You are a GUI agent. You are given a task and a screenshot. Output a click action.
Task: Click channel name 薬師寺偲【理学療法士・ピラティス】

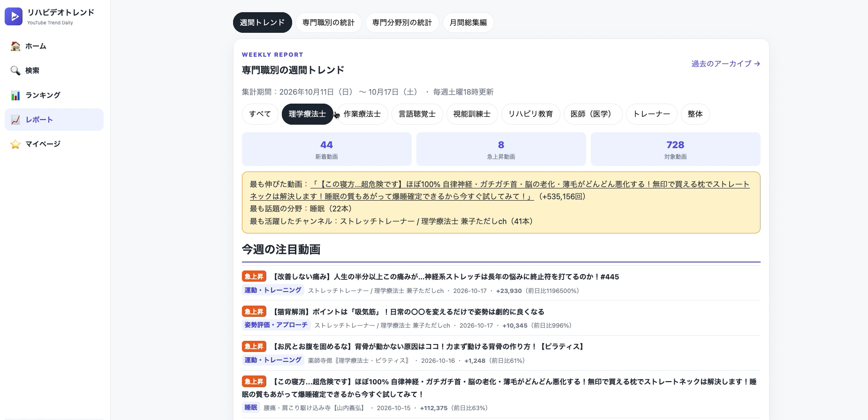point(359,360)
